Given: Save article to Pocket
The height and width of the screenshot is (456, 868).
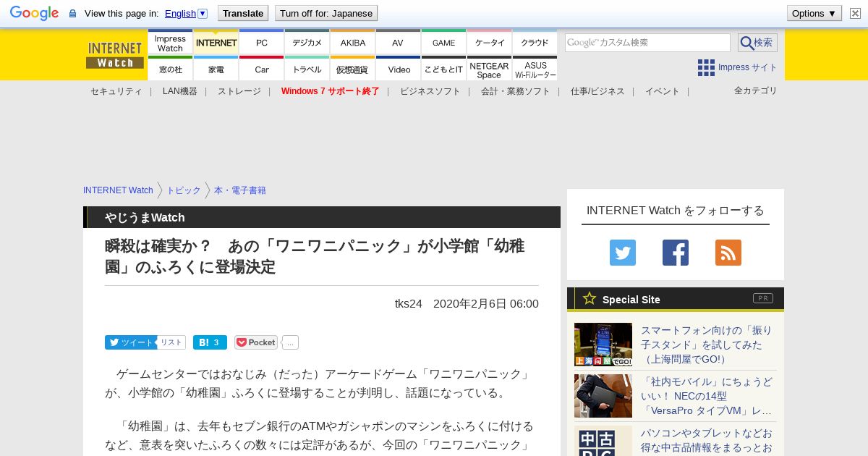Looking at the screenshot, I should pyautogui.click(x=256, y=342).
